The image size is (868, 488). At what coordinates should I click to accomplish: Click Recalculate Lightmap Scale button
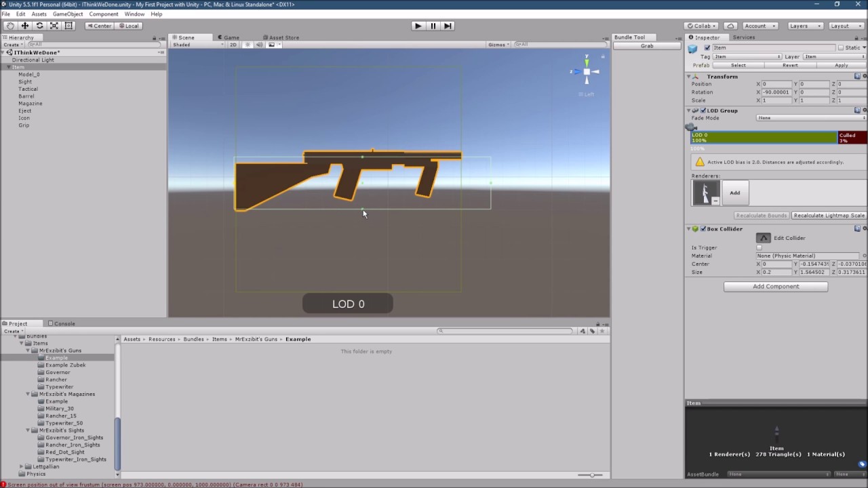829,216
